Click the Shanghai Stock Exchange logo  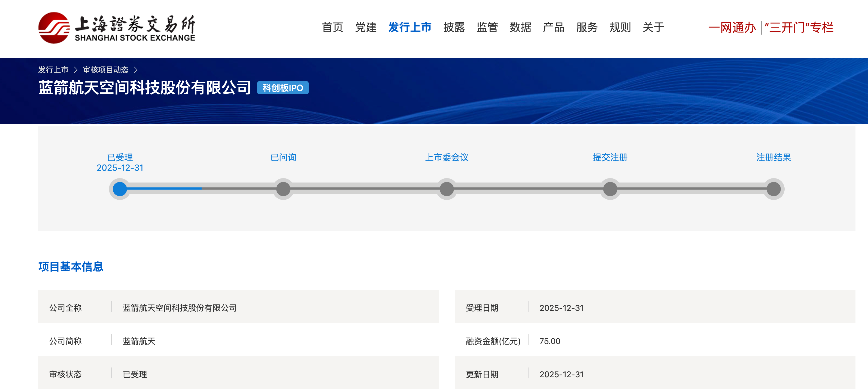point(117,28)
